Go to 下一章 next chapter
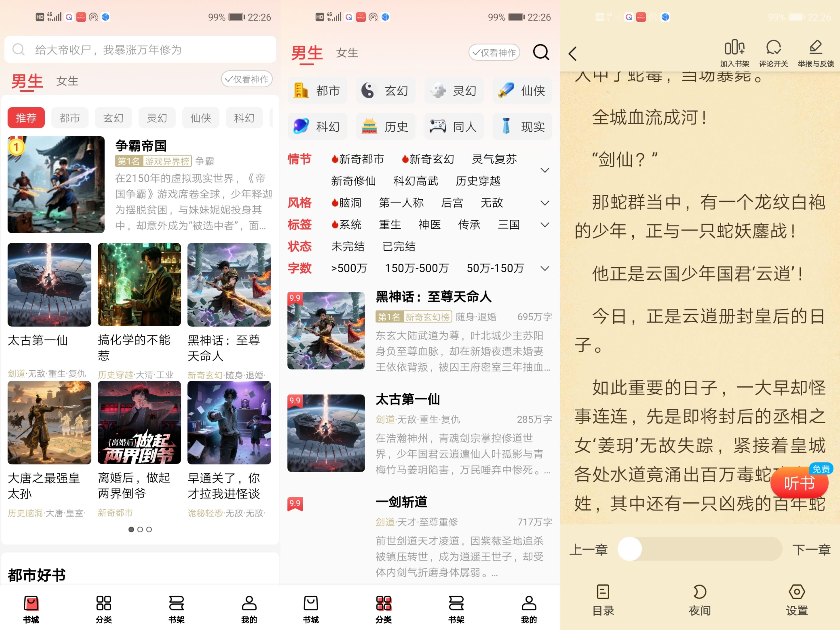Viewport: 840px width, 630px height. (x=811, y=549)
